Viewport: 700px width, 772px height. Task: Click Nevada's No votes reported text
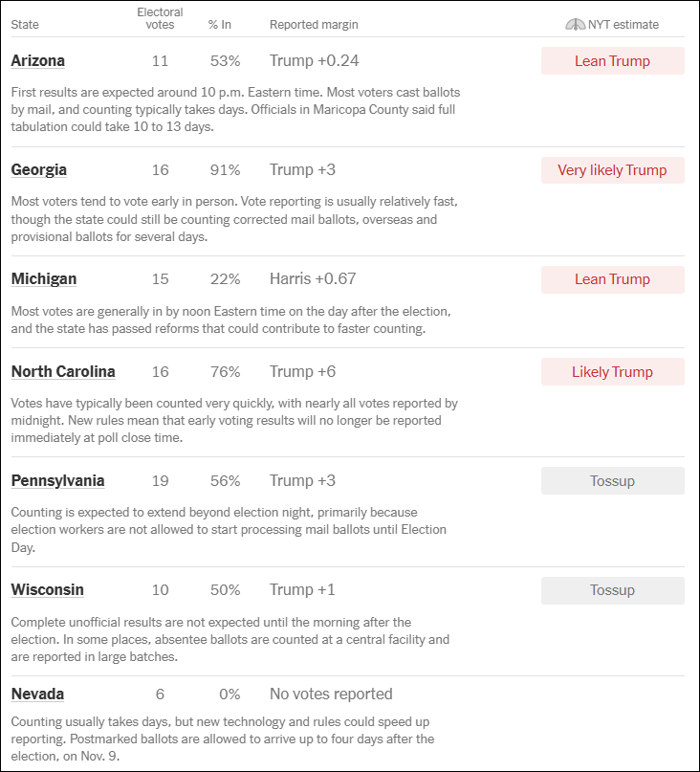click(331, 695)
